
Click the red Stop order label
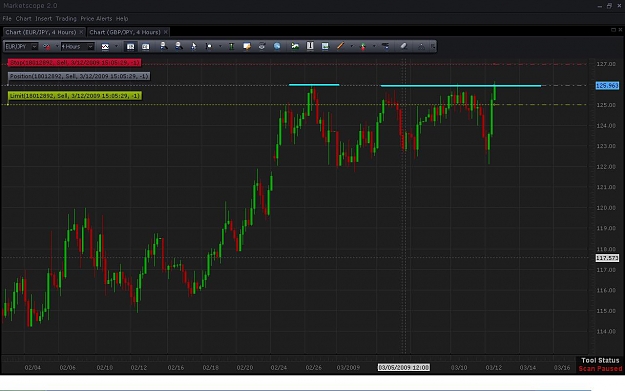tap(75, 63)
